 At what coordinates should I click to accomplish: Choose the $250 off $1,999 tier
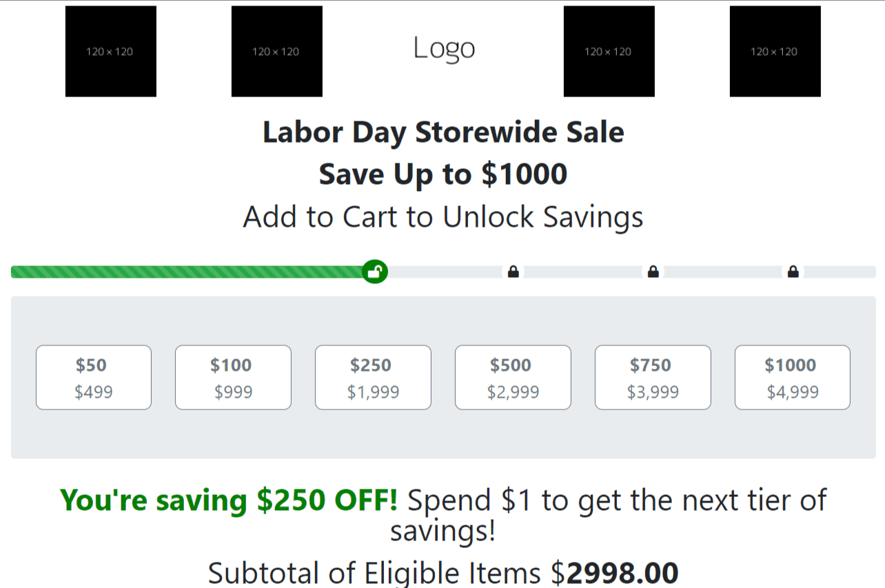tap(373, 378)
